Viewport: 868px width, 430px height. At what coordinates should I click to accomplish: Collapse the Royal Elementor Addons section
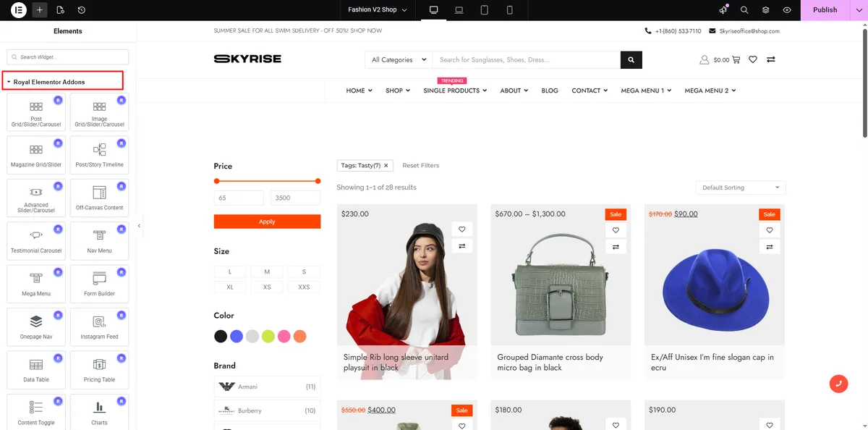(64, 82)
